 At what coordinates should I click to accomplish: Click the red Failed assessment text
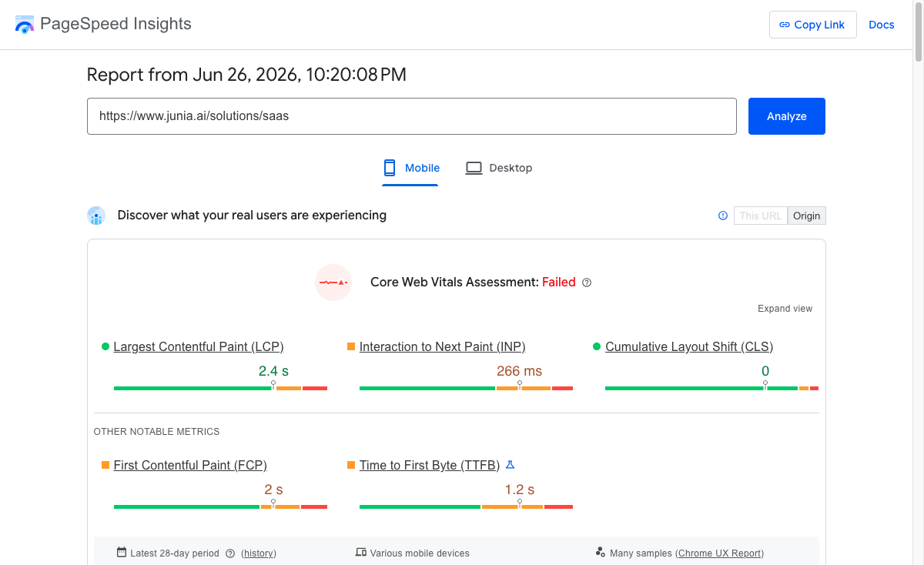pos(559,282)
